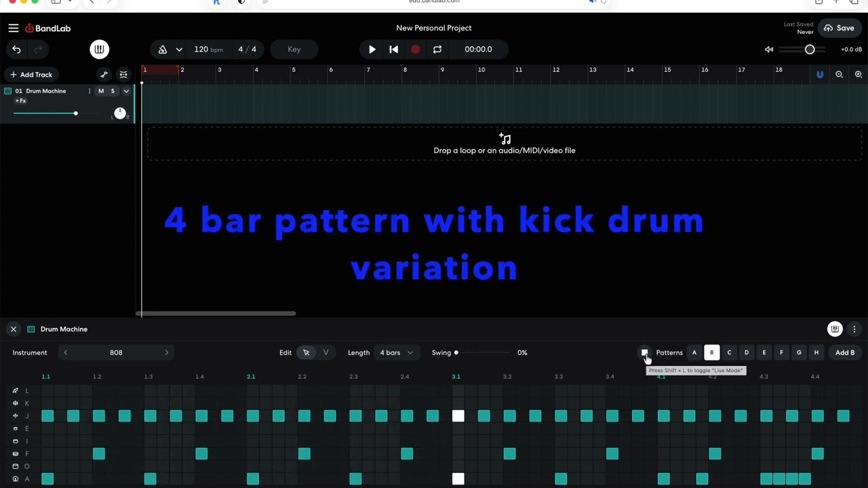Screen dimensions: 868x488
Task: Adjust the Drum Machine pan knob
Action: [120, 113]
